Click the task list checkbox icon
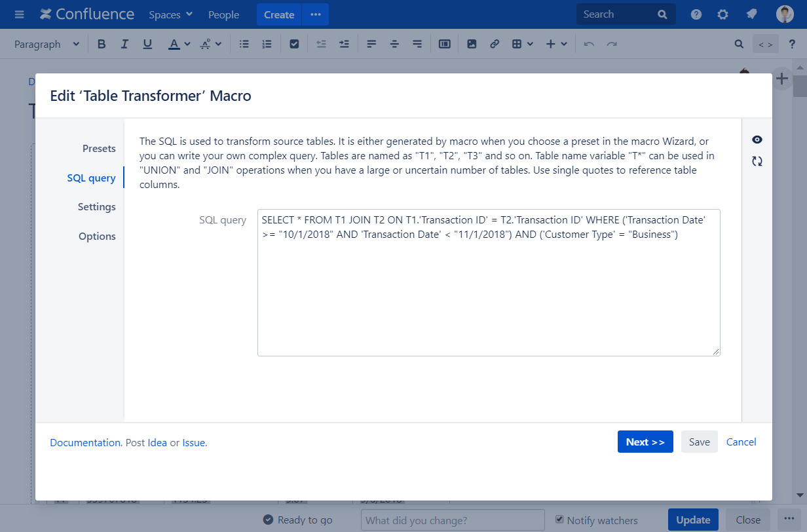The image size is (807, 532). click(294, 44)
